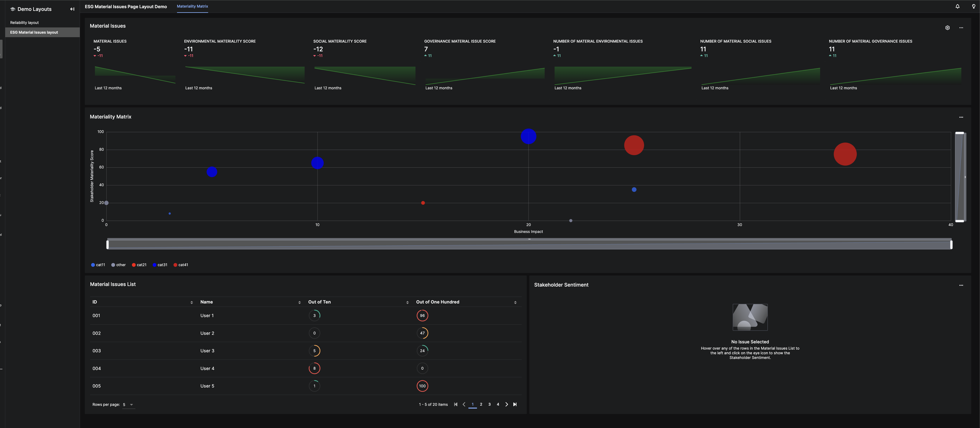The image size is (980, 428).
Task: Toggle cat41 series in chart legend
Action: pyautogui.click(x=181, y=265)
